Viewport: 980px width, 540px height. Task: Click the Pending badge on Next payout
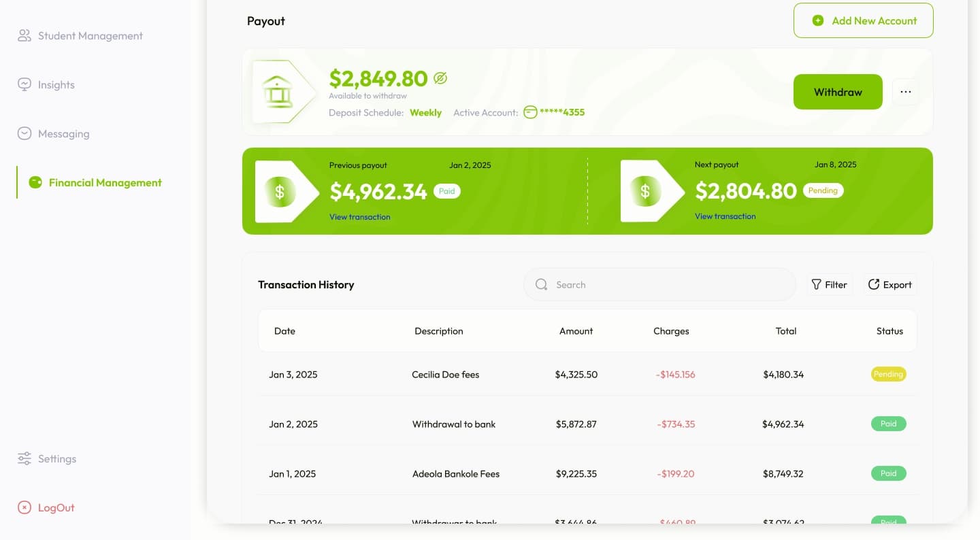click(823, 190)
